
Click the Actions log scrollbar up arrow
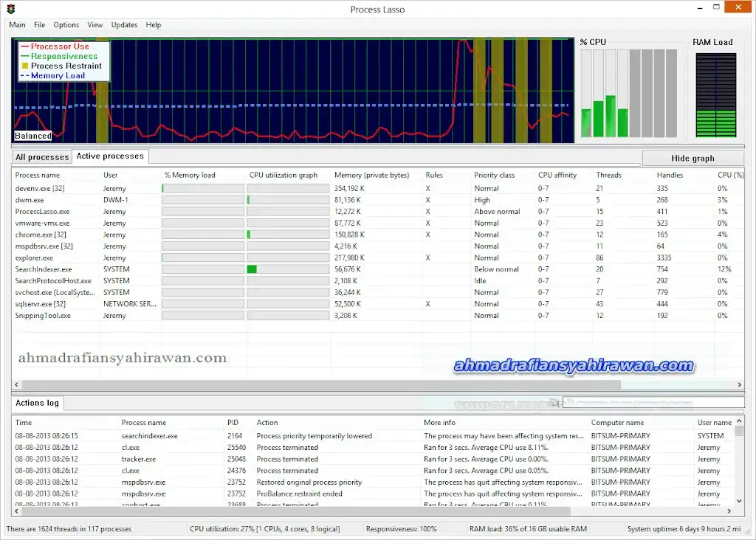coord(740,423)
